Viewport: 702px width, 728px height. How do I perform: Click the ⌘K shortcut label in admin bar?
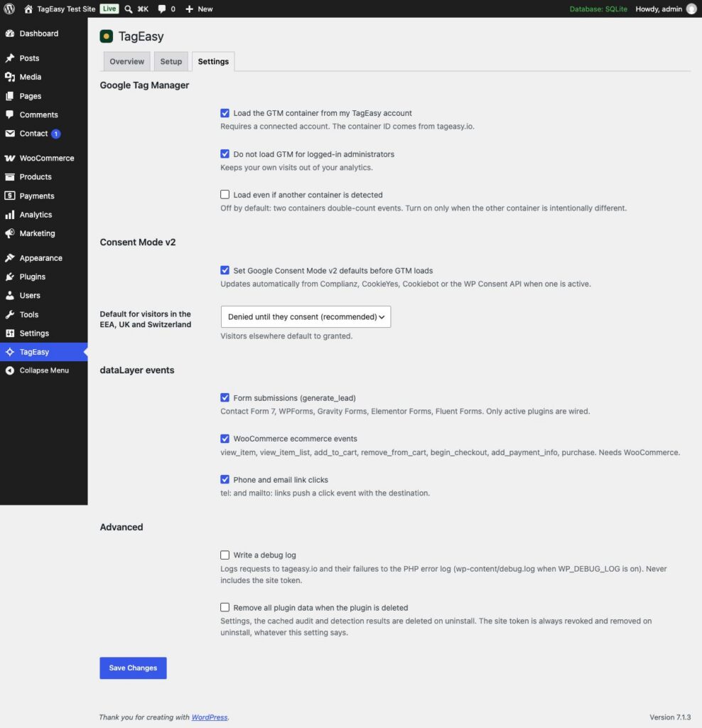[x=143, y=9]
